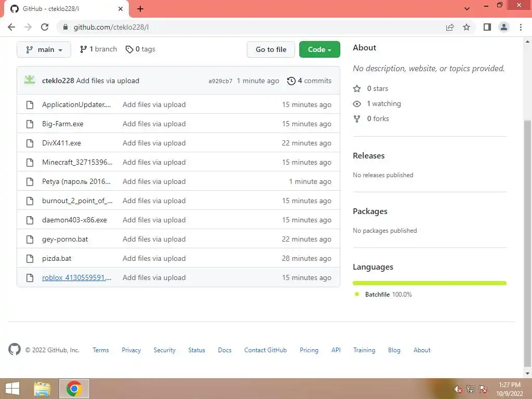Open the main branch dropdown
The image size is (532, 399).
point(44,49)
